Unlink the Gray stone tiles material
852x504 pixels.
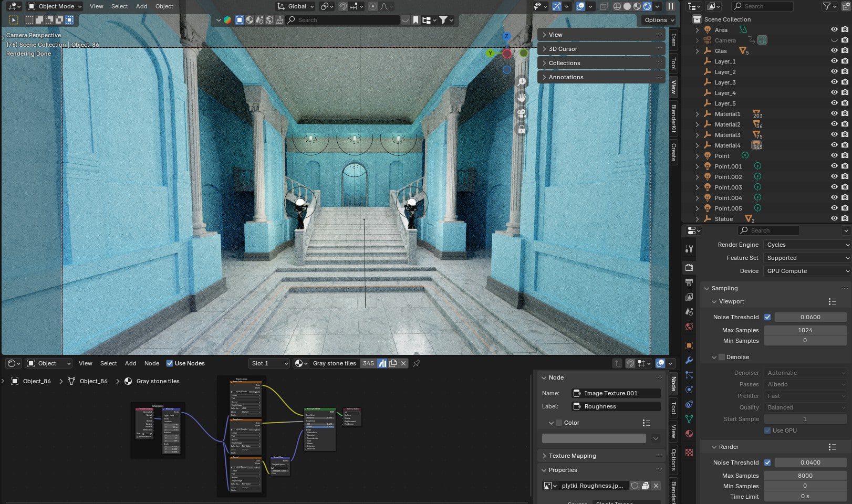[403, 363]
